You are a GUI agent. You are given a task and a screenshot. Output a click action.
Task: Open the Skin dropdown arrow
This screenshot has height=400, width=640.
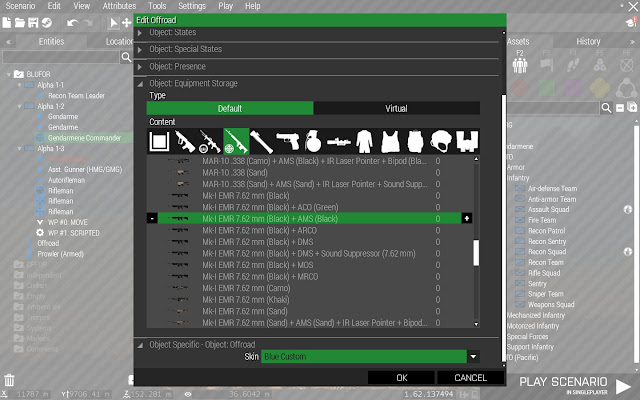click(473, 357)
